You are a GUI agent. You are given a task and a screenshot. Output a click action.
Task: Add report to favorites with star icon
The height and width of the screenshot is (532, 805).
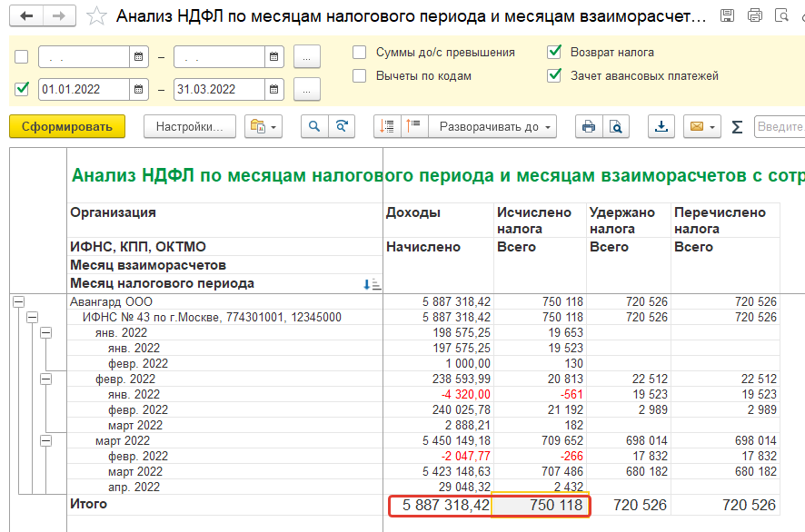[97, 16]
